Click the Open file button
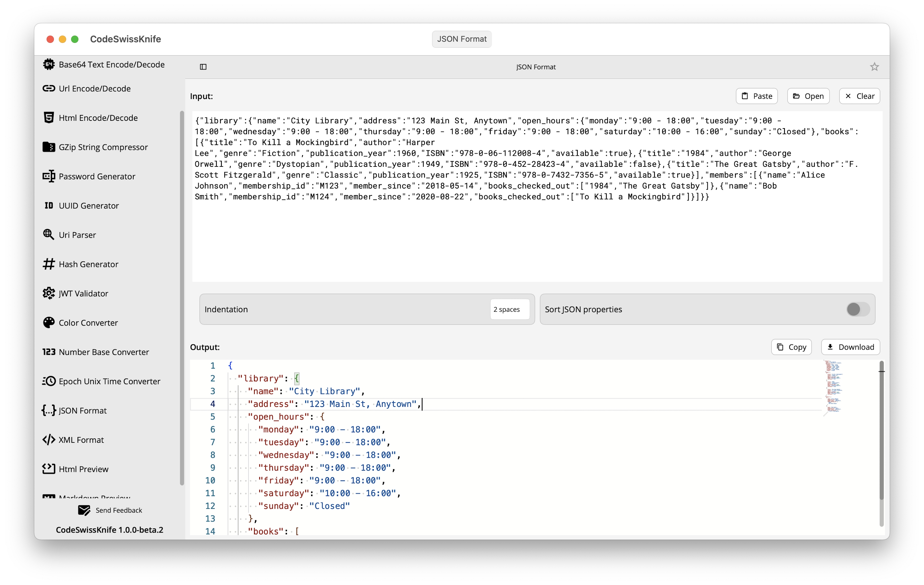 click(x=808, y=96)
